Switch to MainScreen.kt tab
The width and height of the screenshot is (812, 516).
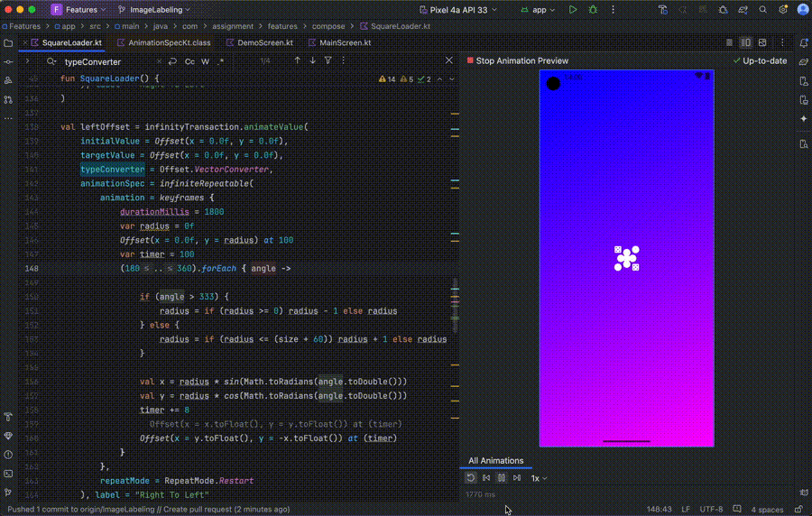coord(340,42)
